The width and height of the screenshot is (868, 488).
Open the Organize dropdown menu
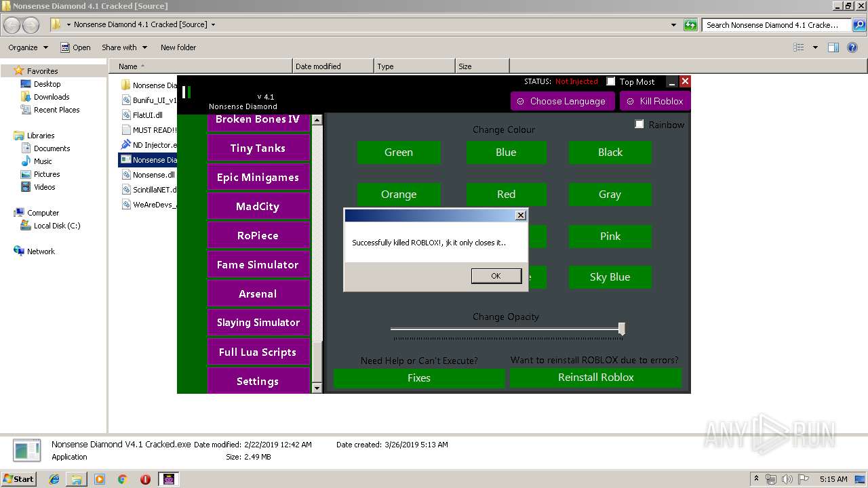28,47
